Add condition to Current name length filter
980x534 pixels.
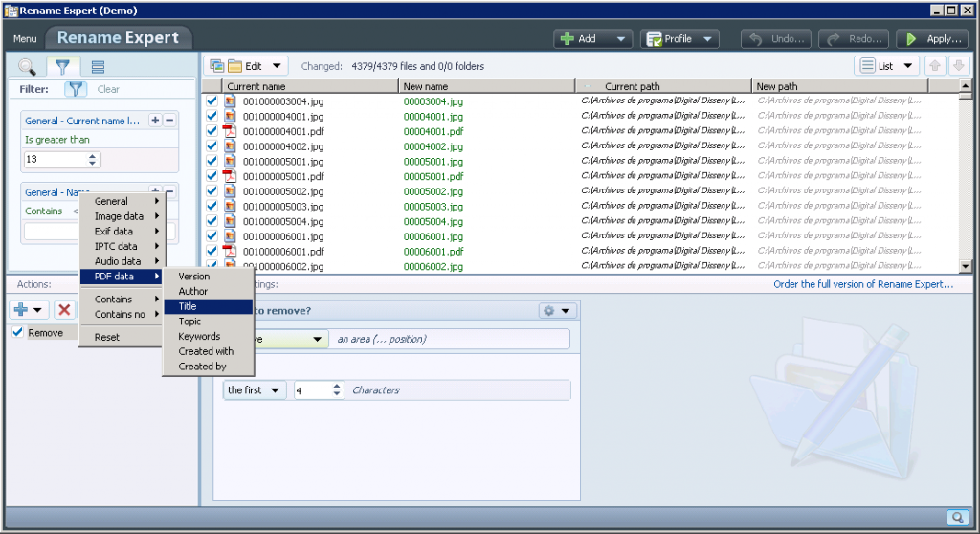click(155, 120)
